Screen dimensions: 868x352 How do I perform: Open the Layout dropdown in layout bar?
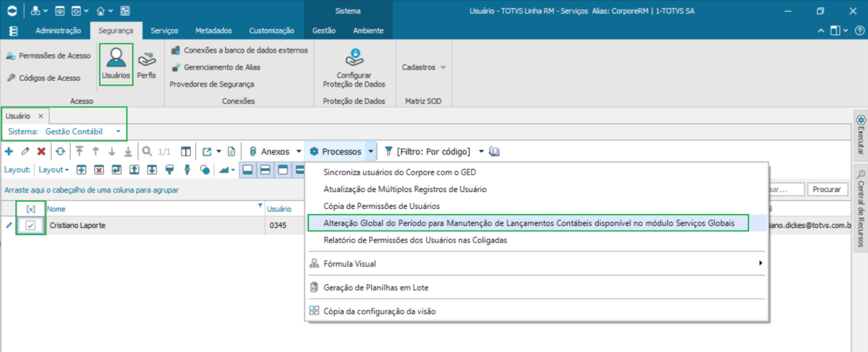pyautogui.click(x=54, y=169)
